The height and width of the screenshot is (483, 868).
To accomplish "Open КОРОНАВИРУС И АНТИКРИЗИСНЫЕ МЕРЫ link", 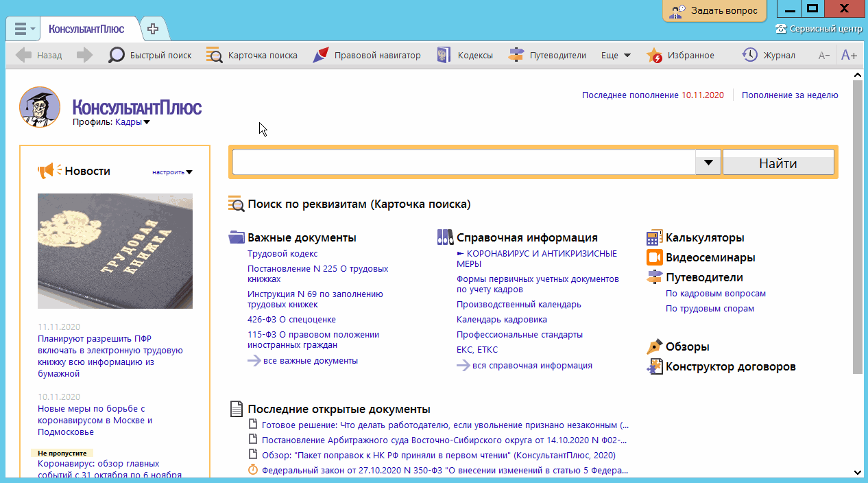I will [x=537, y=259].
